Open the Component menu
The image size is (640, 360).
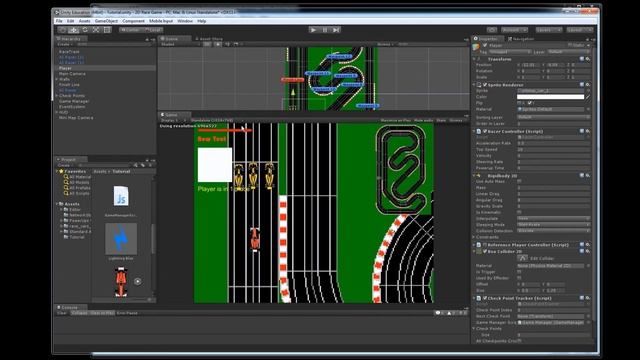(x=133, y=21)
